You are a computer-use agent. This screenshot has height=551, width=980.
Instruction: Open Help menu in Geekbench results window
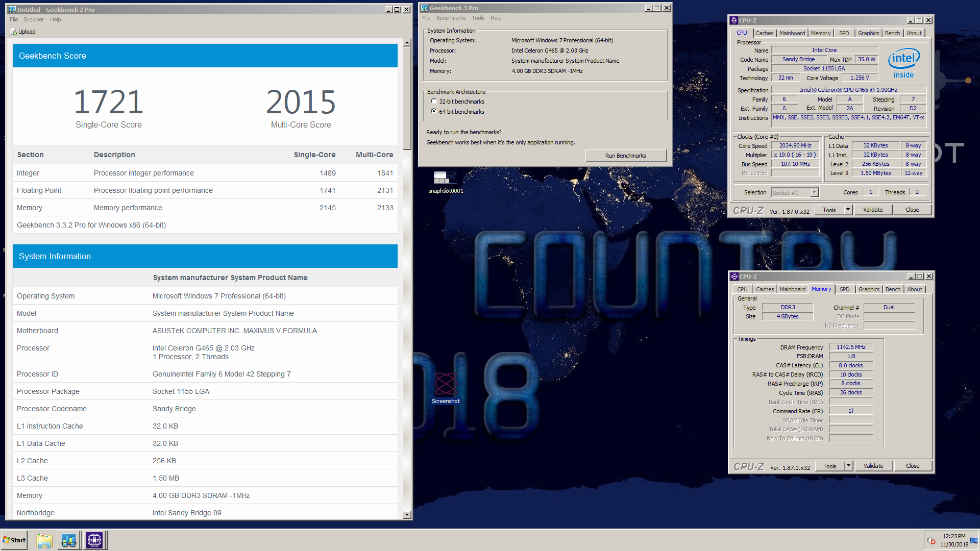[56, 19]
